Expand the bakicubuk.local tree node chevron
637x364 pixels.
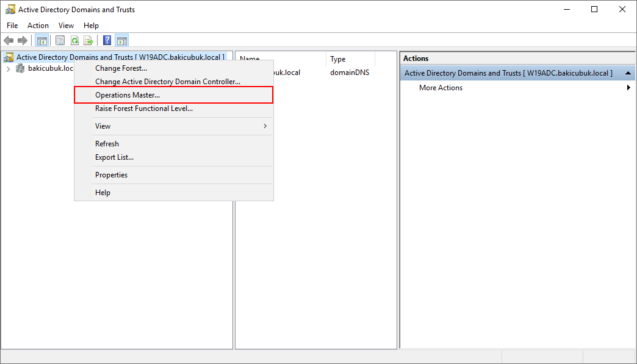coord(8,68)
